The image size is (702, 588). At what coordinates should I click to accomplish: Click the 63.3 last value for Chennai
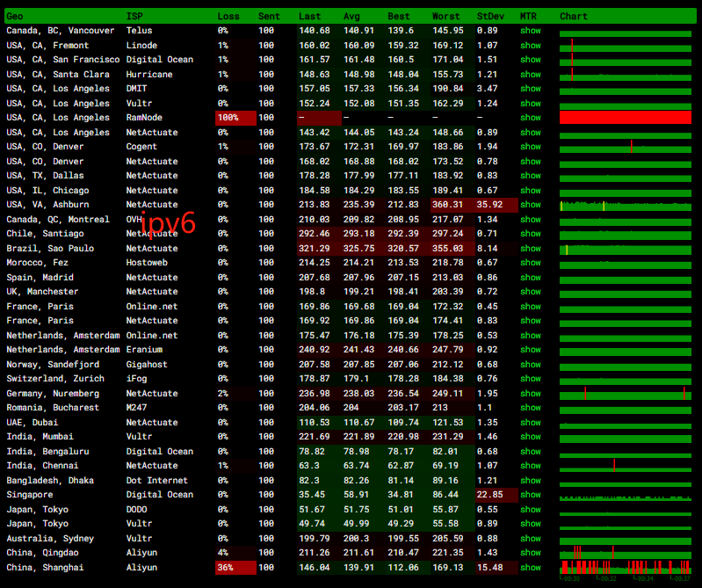coord(309,466)
